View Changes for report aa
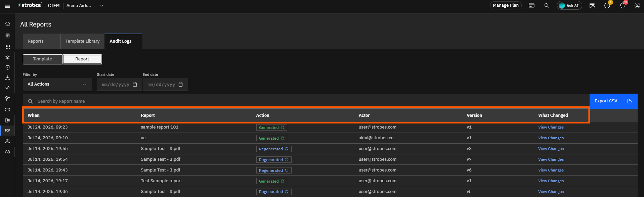The width and height of the screenshot is (644, 197). (551, 138)
